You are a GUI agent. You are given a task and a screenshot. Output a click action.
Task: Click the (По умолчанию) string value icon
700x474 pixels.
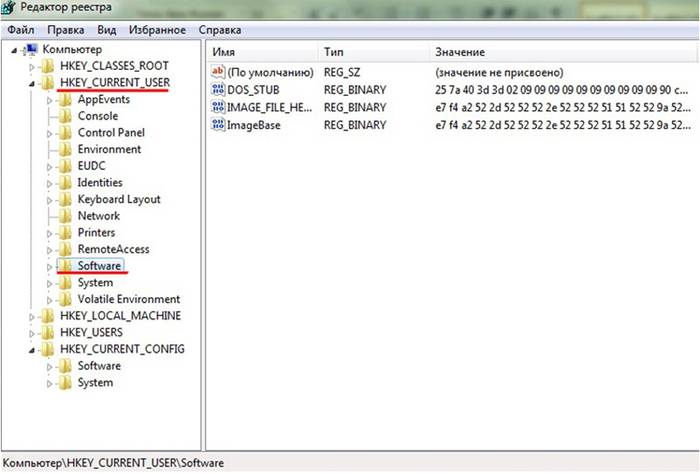(x=218, y=73)
